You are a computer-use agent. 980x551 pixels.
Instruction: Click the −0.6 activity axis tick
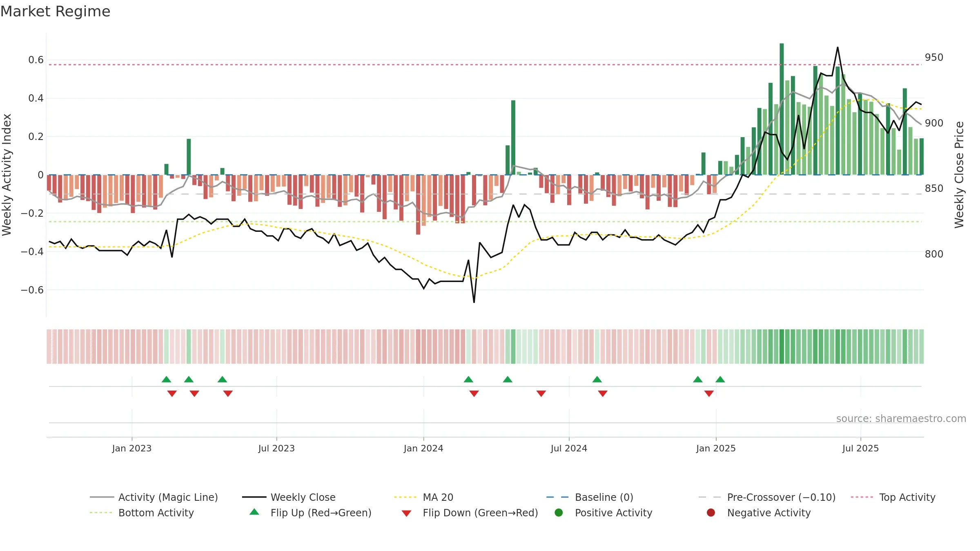point(32,290)
